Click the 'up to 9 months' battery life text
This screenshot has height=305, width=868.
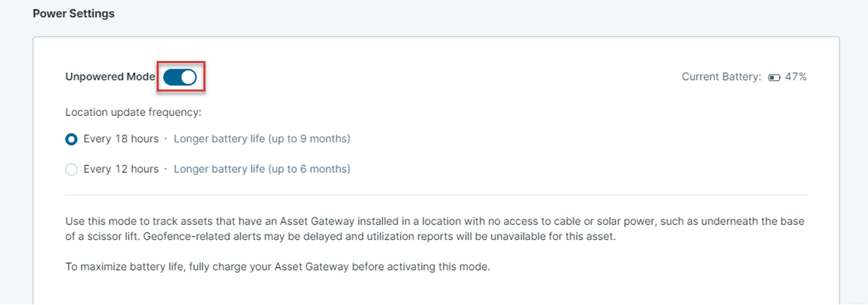pos(309,139)
